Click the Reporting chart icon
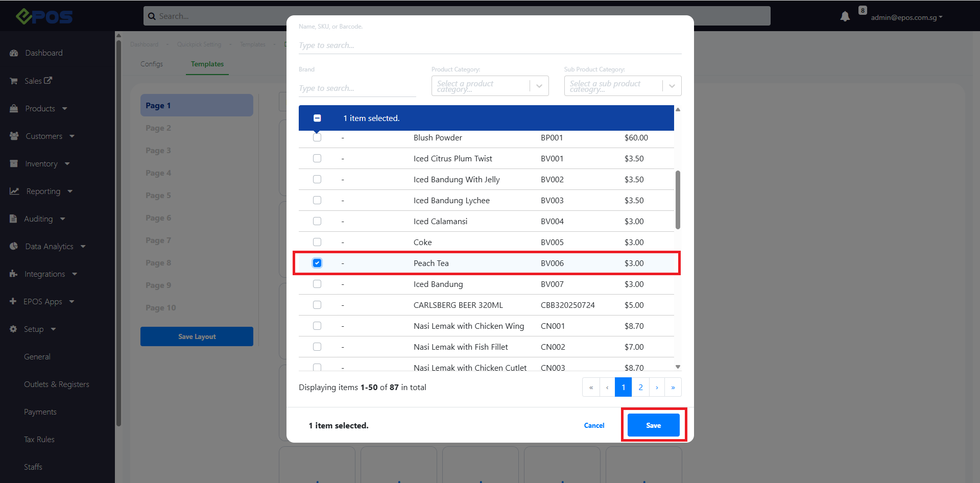The height and width of the screenshot is (483, 980). (x=14, y=191)
